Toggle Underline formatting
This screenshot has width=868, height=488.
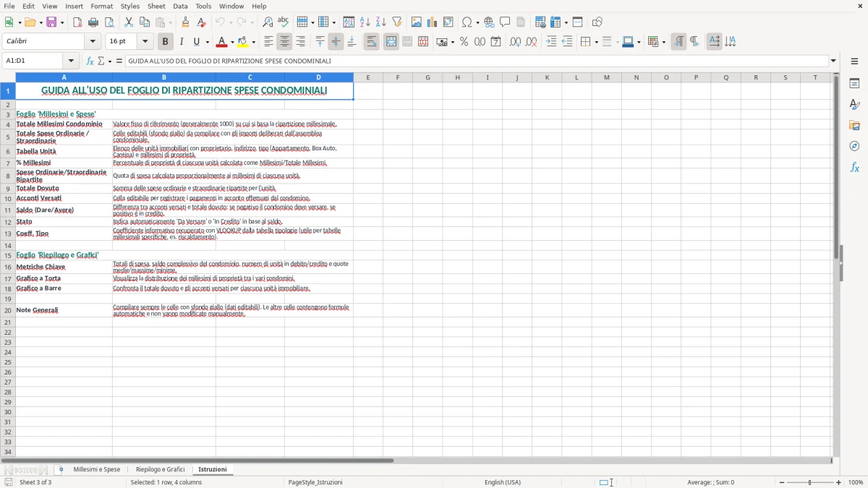(x=196, y=42)
